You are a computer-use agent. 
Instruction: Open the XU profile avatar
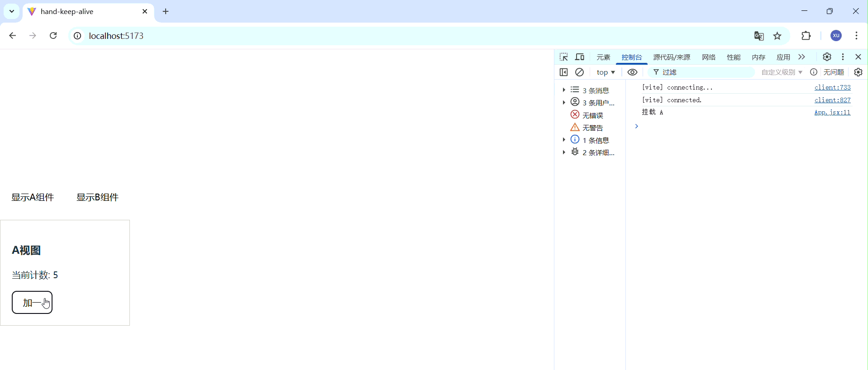pyautogui.click(x=836, y=36)
